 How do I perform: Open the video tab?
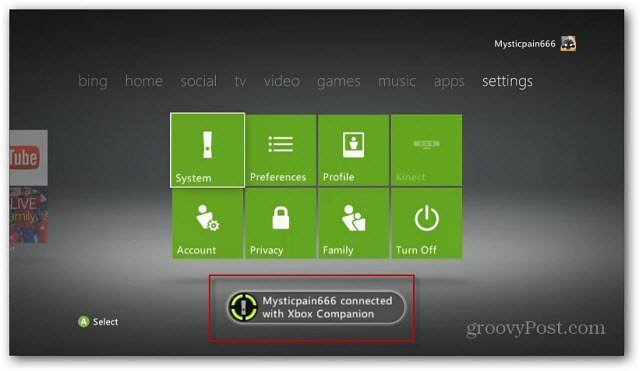point(282,81)
